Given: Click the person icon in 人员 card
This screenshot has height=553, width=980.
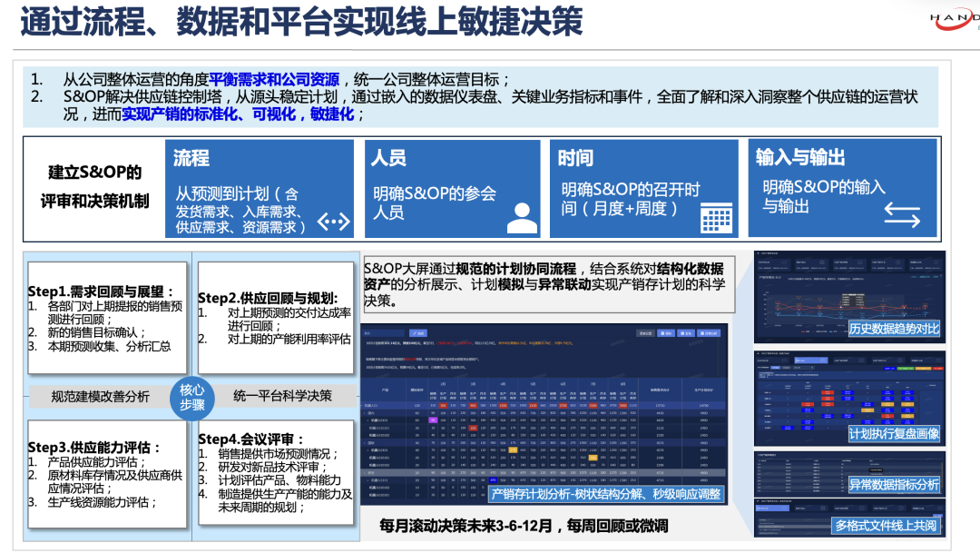Looking at the screenshot, I should point(521,218).
